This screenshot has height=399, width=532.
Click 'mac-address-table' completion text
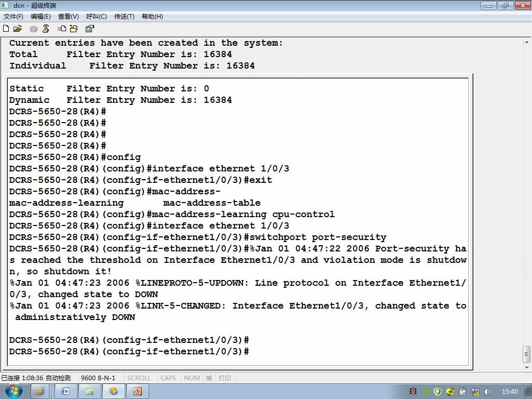pos(212,203)
